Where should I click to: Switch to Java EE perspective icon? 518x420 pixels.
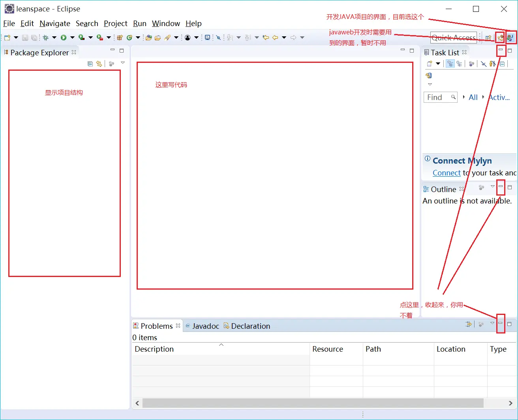500,38
